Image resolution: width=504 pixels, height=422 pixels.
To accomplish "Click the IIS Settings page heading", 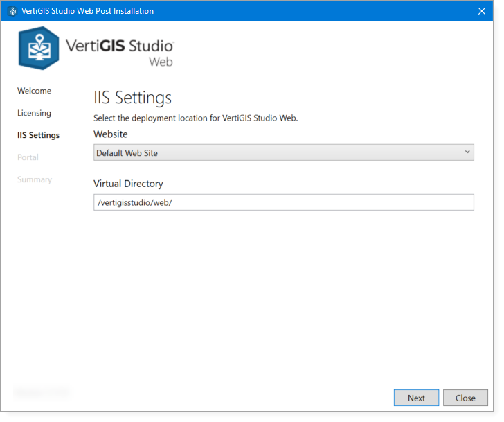I will [x=132, y=98].
